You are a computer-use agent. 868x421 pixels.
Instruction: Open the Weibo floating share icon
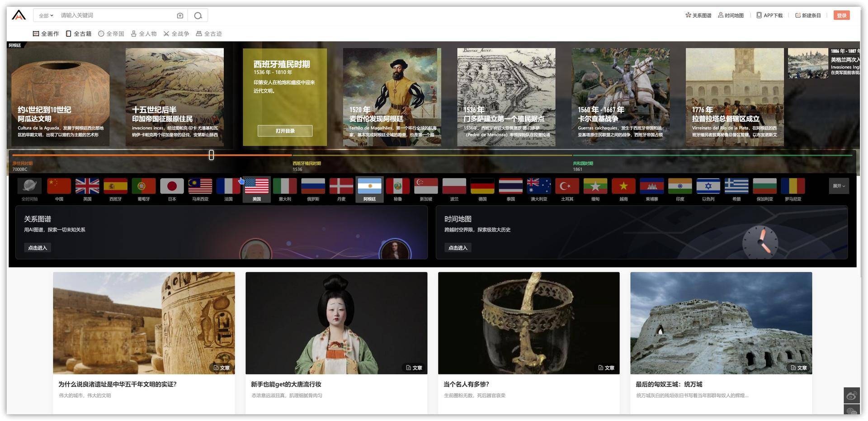pos(852,396)
